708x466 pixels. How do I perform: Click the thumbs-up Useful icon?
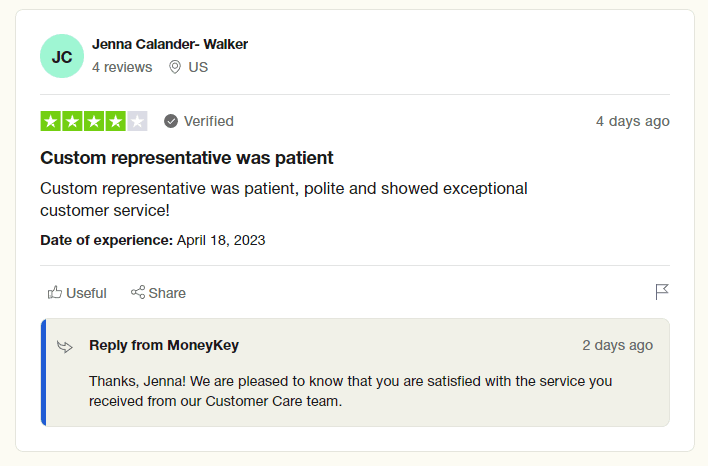(55, 293)
